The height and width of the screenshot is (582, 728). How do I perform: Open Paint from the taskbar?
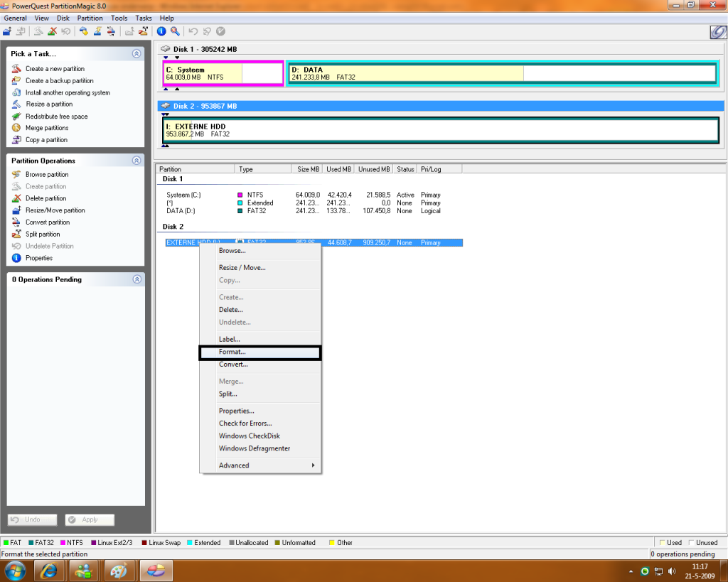(119, 571)
